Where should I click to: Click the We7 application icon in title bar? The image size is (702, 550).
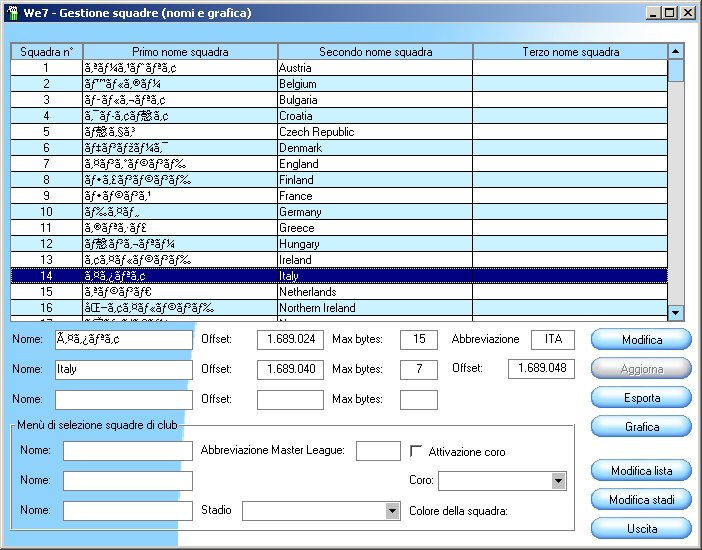[11, 13]
